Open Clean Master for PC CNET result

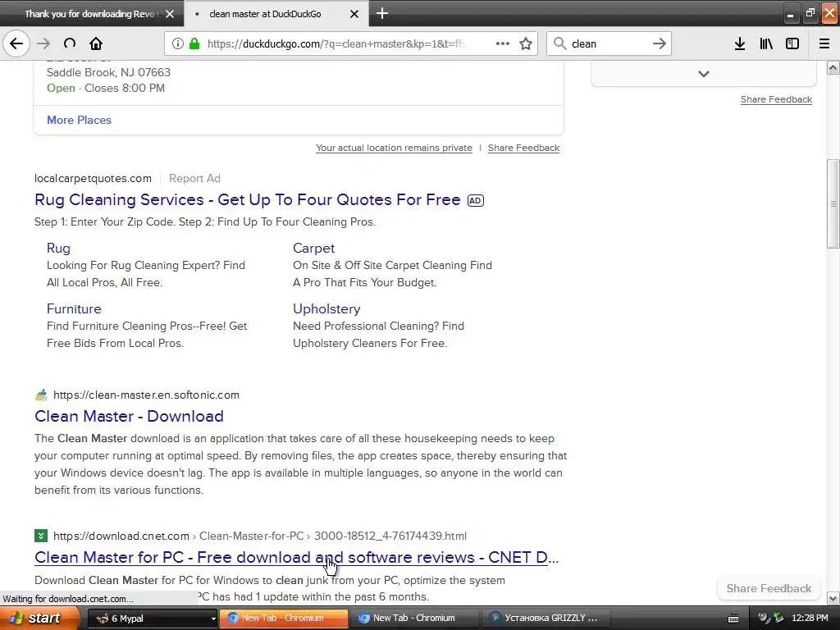tap(296, 557)
